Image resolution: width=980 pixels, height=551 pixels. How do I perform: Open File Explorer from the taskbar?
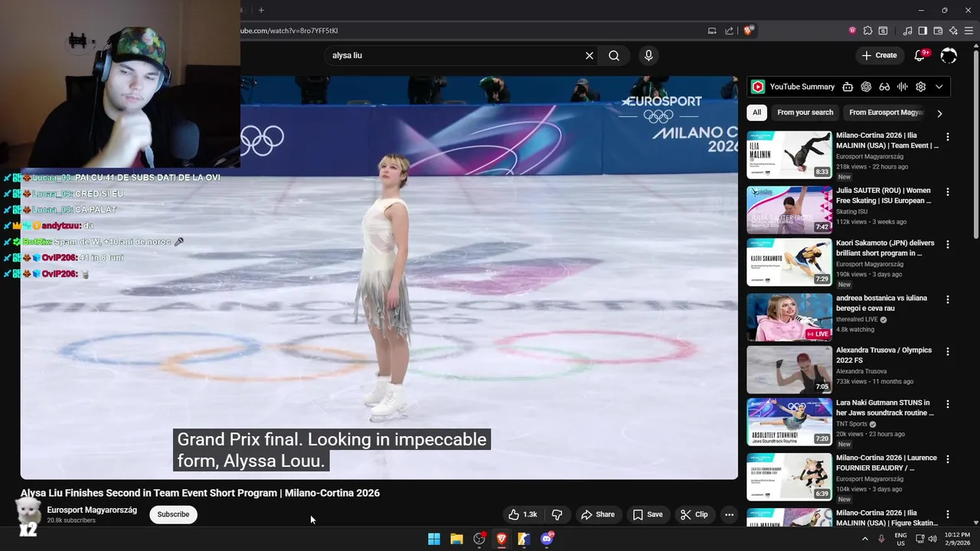(456, 539)
